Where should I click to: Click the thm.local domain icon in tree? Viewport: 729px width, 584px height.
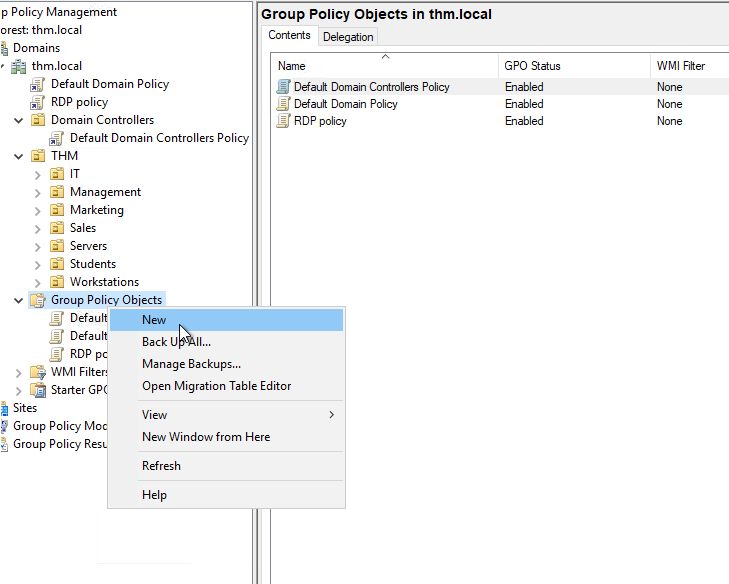tap(19, 66)
